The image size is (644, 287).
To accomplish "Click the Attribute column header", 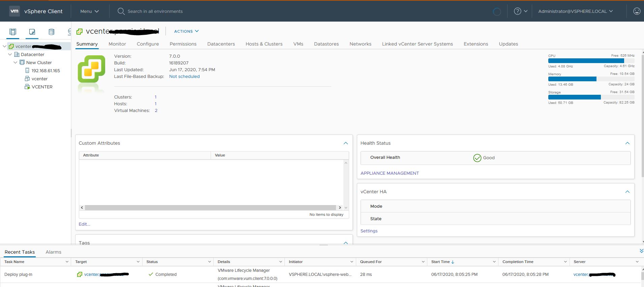I will click(x=145, y=155).
